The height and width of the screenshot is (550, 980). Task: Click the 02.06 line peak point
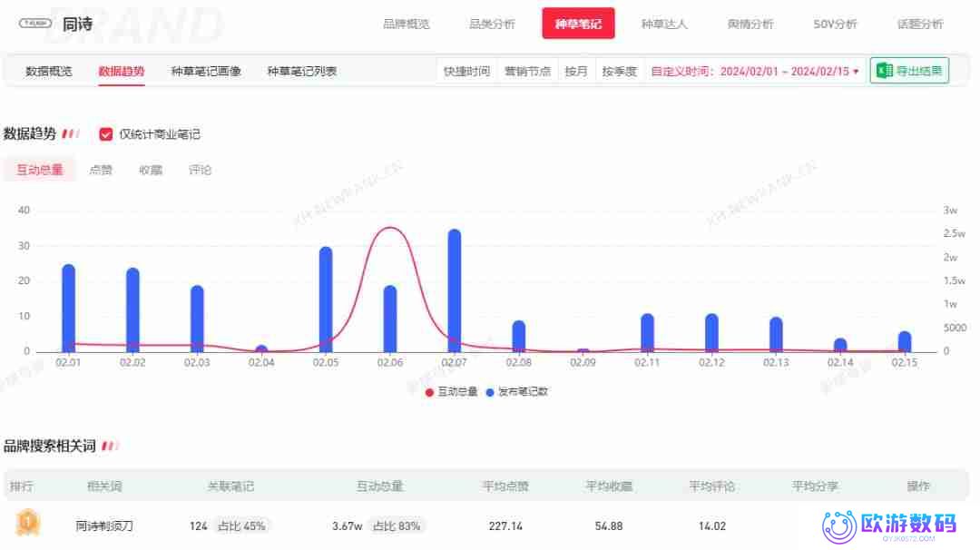pyautogui.click(x=390, y=228)
